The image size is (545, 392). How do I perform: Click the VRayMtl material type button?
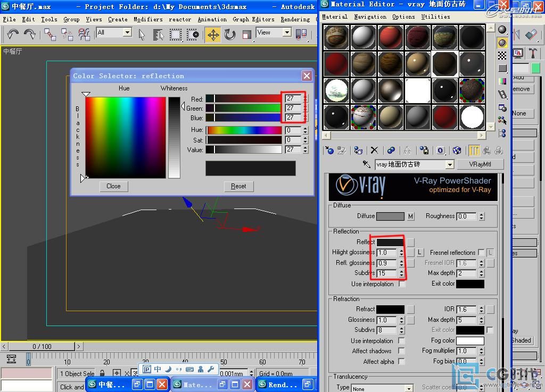coord(480,164)
